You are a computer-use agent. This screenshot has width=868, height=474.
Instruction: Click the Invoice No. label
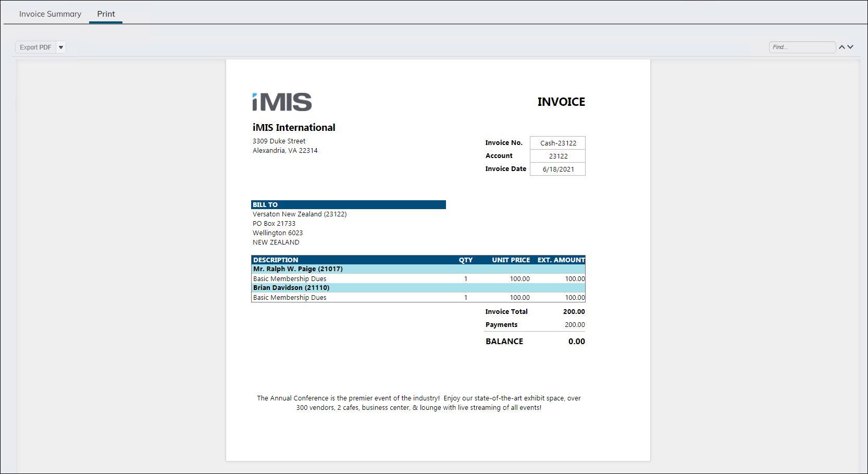click(x=504, y=143)
